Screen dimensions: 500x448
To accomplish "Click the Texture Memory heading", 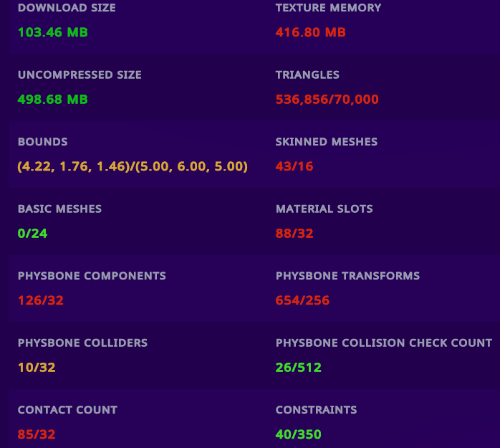I will [x=328, y=8].
